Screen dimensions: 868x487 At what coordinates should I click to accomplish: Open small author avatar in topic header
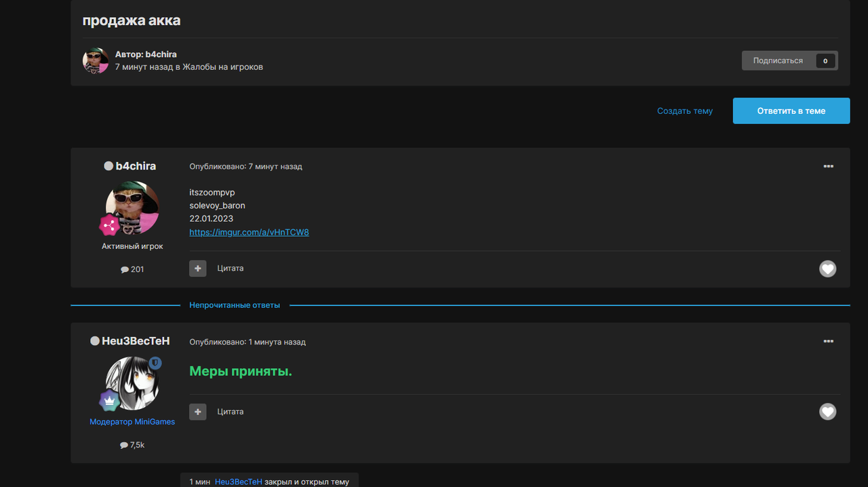click(x=96, y=60)
